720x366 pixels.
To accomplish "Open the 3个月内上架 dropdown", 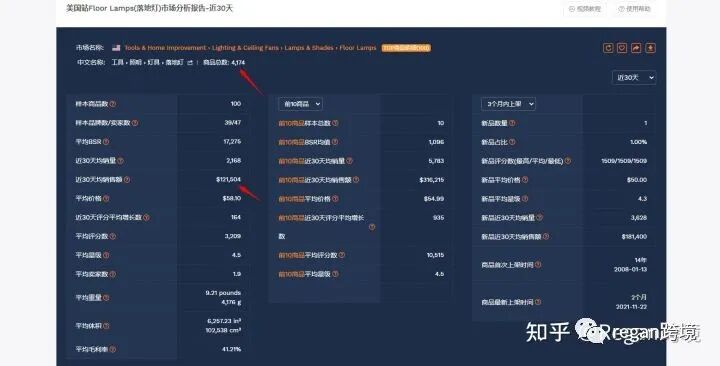I will (508, 104).
